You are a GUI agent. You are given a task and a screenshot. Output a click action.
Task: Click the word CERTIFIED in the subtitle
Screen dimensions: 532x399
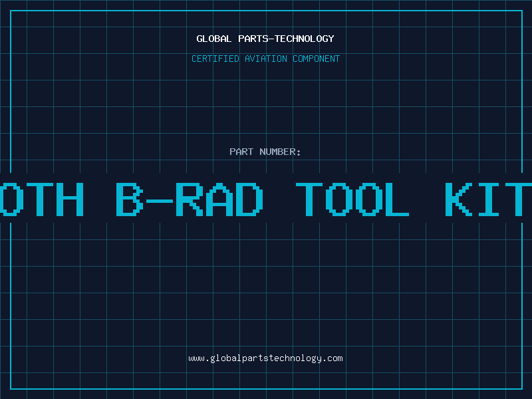(216, 59)
